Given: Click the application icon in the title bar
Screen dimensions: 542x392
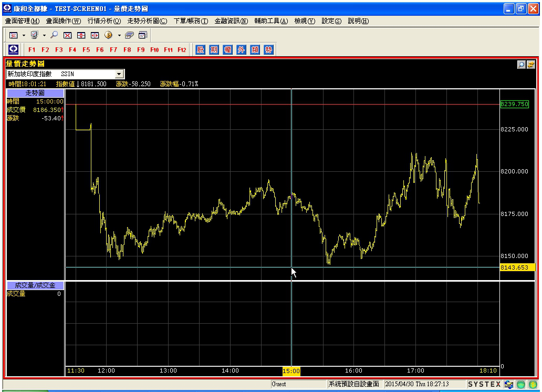Looking at the screenshot, I should pos(7,8).
